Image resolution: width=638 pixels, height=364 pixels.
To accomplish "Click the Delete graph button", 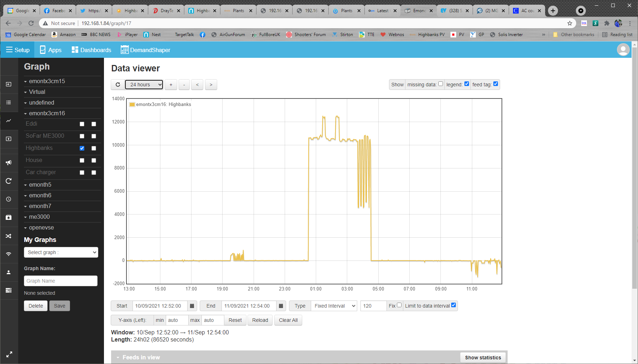I will click(x=36, y=306).
